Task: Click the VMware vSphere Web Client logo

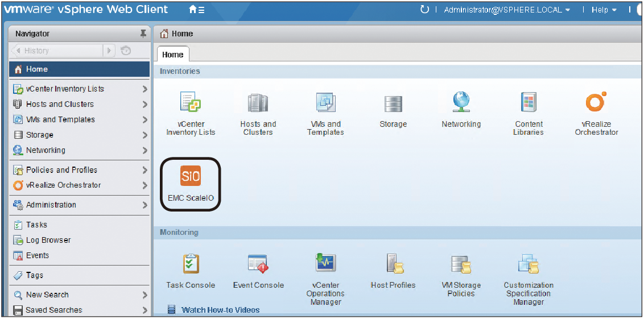Action: [x=86, y=9]
